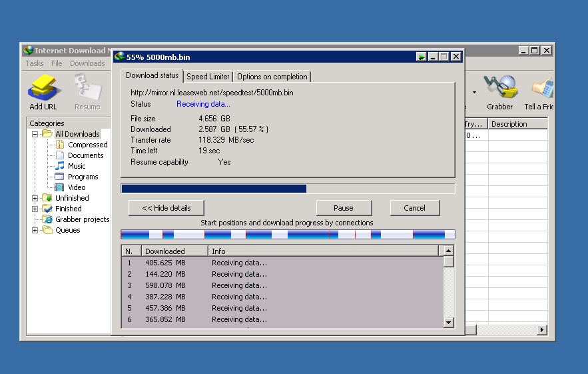Click the Queues folder icon
The height and width of the screenshot is (374, 588).
pos(47,230)
